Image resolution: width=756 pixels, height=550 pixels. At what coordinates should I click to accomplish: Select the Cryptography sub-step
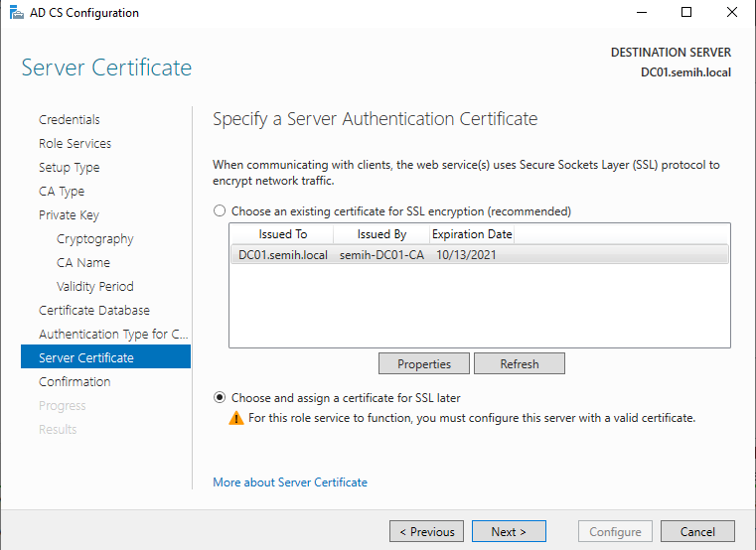coord(94,238)
